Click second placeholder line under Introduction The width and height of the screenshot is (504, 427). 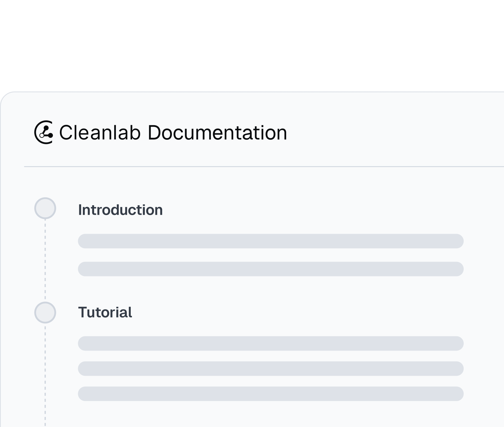[x=271, y=269]
